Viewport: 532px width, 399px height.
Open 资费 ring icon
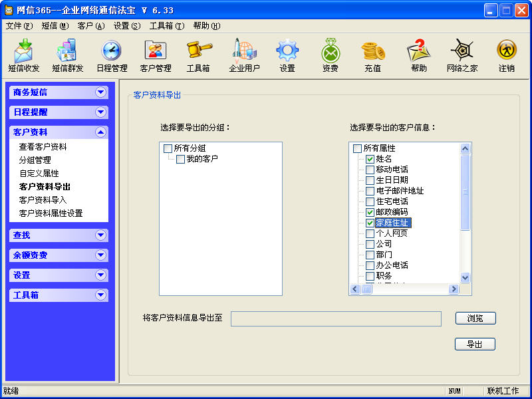330,56
